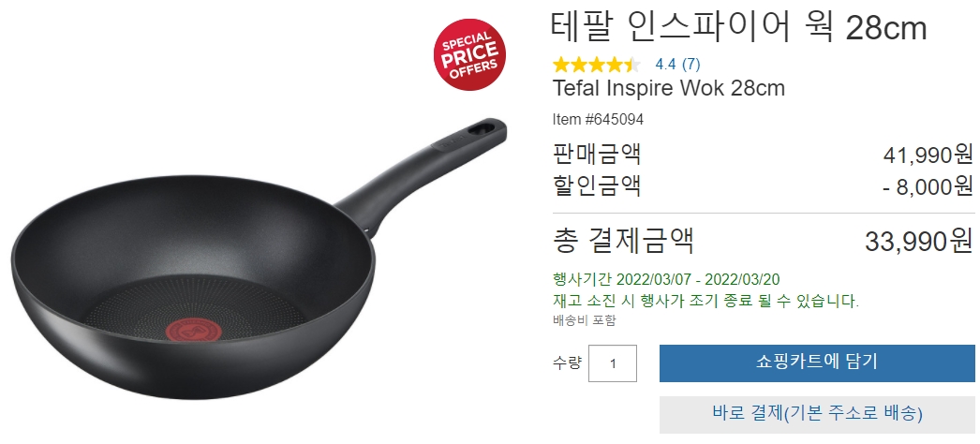This screenshot has height=444, width=980.
Task: Click the Special Price Offers red badge
Action: (x=469, y=54)
